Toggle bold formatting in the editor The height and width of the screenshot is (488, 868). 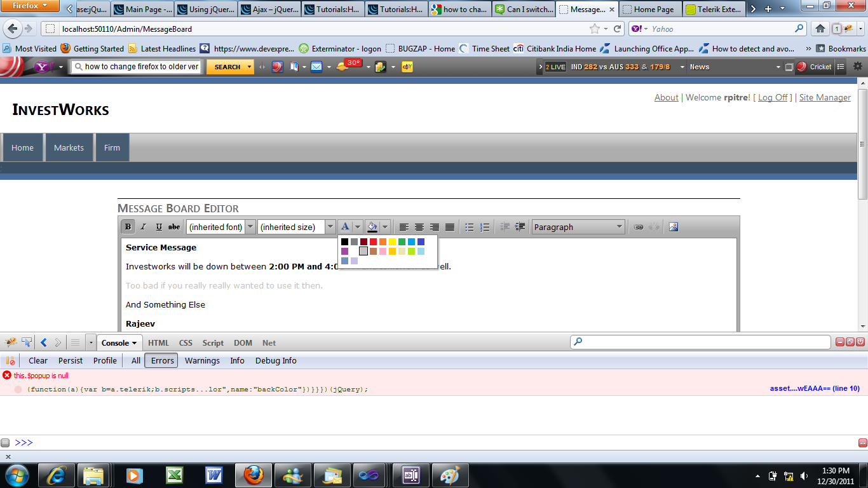tap(128, 227)
